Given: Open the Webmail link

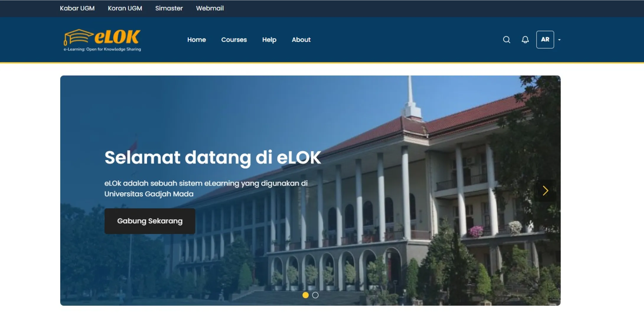Looking at the screenshot, I should 210,8.
